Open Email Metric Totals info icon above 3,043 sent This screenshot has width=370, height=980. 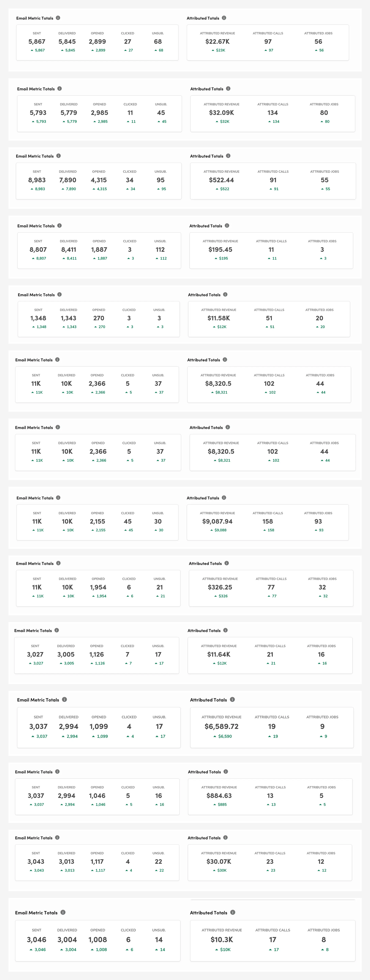[x=57, y=837]
